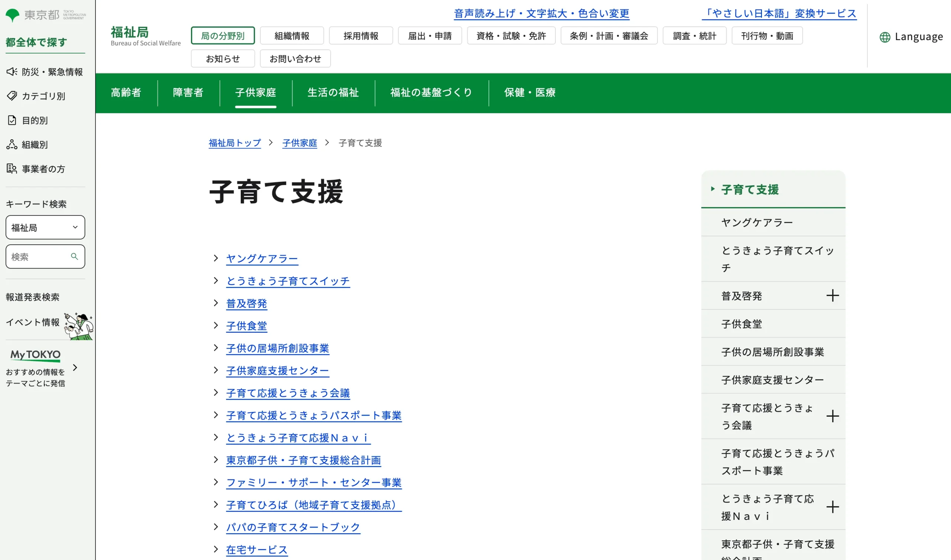Click the 「やさしい日本語」変換サービス link

[x=779, y=14]
